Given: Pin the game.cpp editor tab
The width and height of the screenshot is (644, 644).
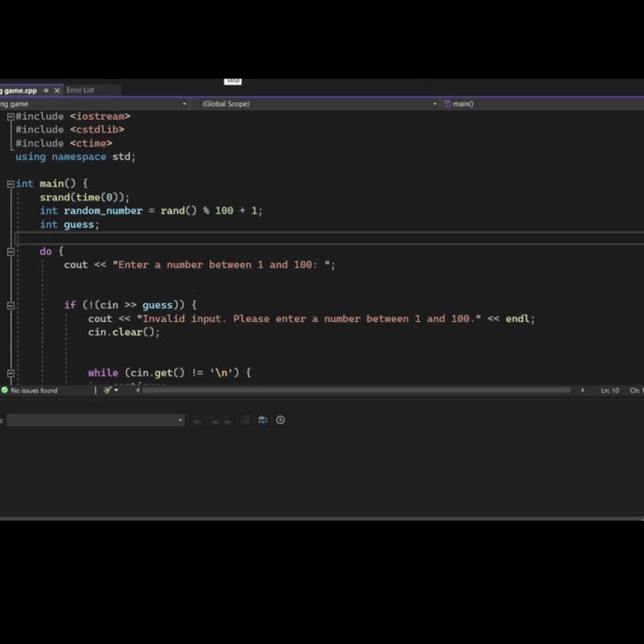Looking at the screenshot, I should 47,90.
